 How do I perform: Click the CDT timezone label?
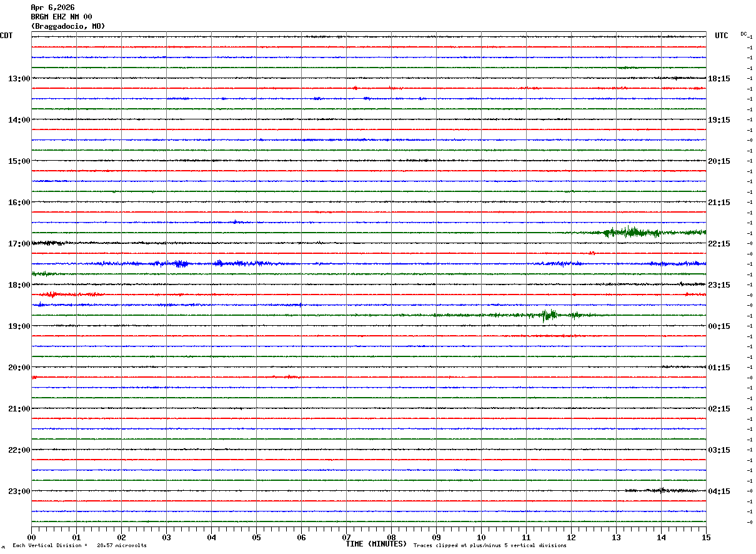point(6,36)
